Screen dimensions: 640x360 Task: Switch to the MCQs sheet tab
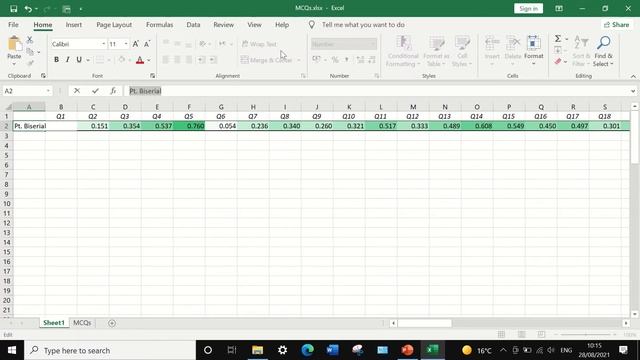[x=82, y=322]
